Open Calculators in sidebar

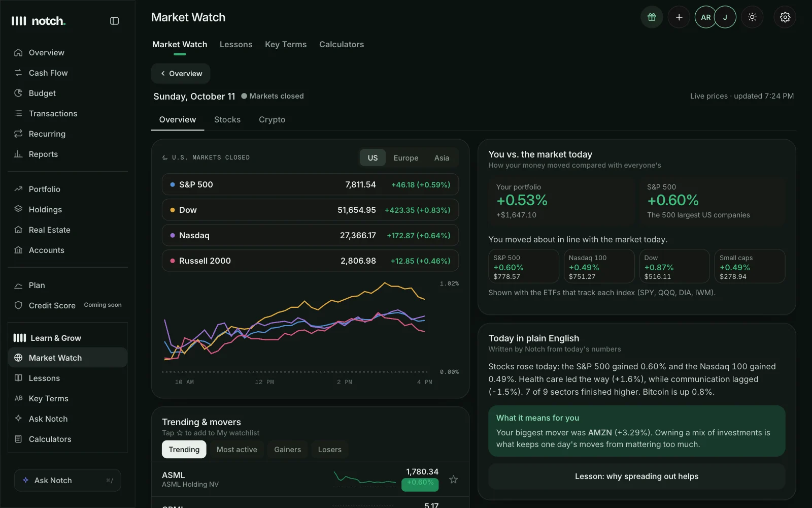[67, 439]
